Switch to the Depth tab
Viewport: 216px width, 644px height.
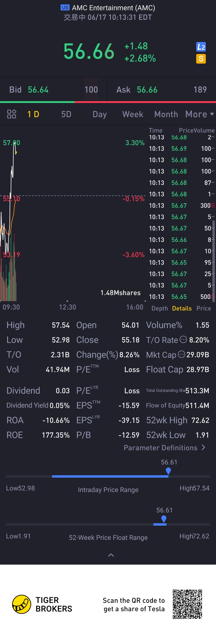(x=160, y=309)
